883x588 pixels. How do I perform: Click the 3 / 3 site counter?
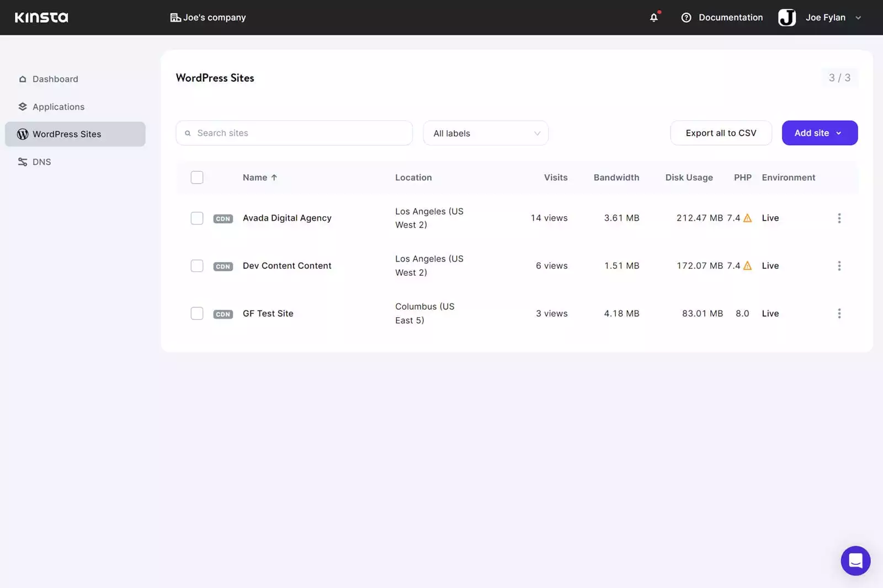click(839, 78)
